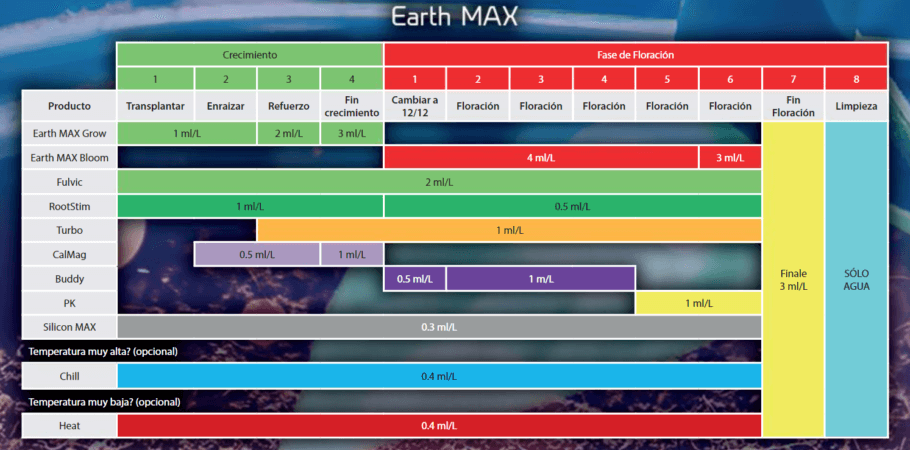This screenshot has height=450, width=910.
Task: Click the "Chill" product label
Action: point(70,376)
